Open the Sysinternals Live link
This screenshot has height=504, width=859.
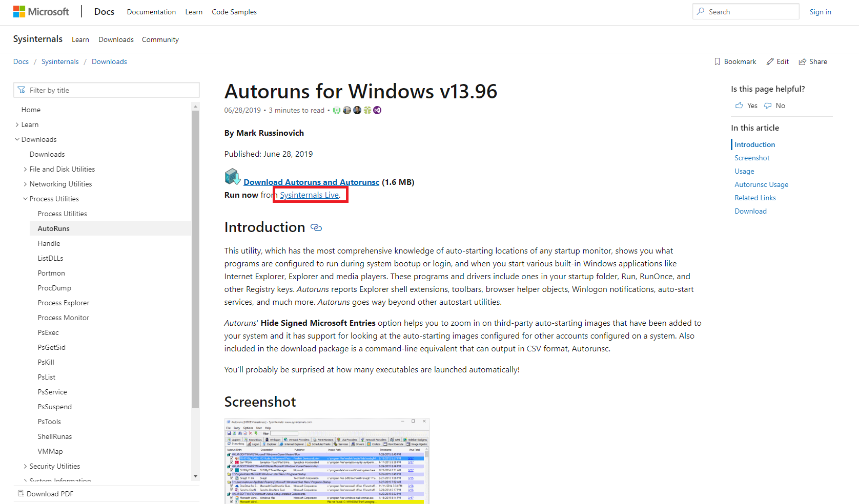click(309, 195)
